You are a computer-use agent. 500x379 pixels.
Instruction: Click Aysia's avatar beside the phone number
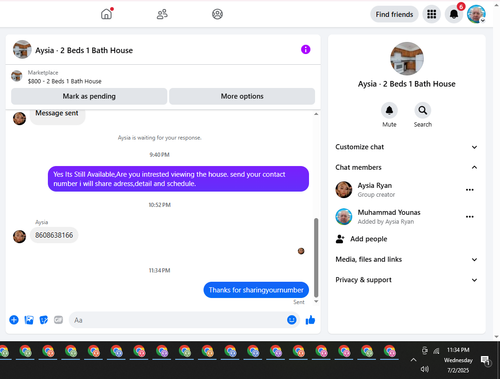coord(19,237)
